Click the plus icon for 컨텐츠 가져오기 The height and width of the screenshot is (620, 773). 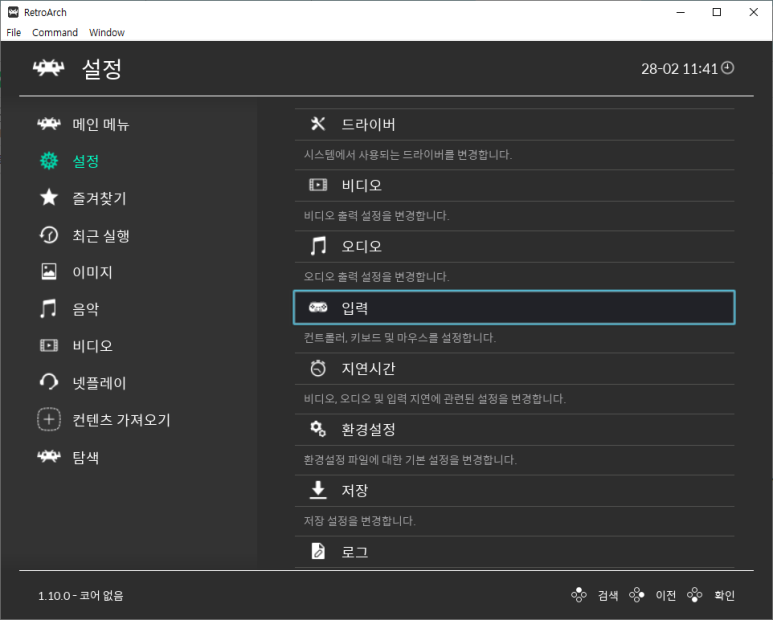(x=49, y=419)
